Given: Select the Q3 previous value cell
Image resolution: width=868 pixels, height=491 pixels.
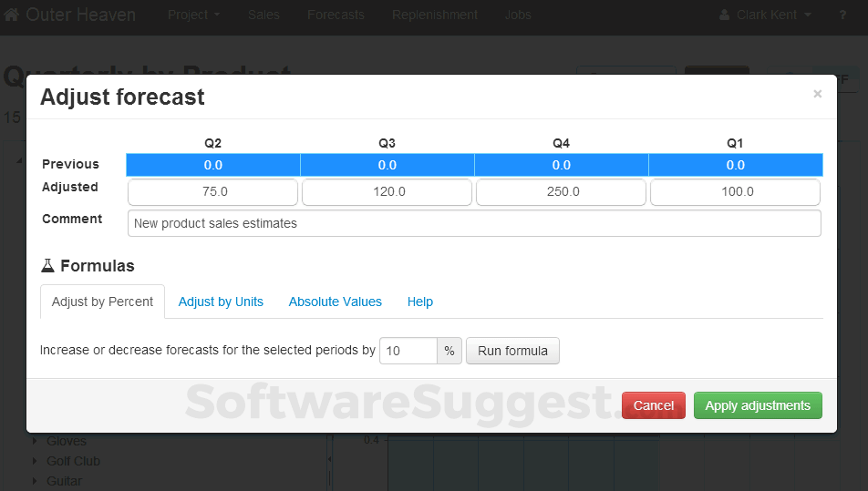Looking at the screenshot, I should click(x=387, y=165).
